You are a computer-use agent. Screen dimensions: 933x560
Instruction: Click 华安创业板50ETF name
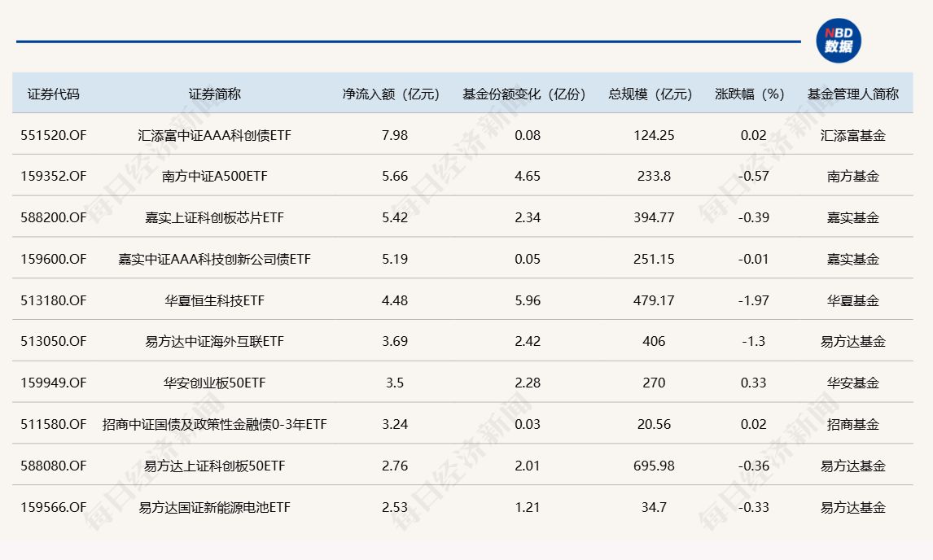click(215, 383)
